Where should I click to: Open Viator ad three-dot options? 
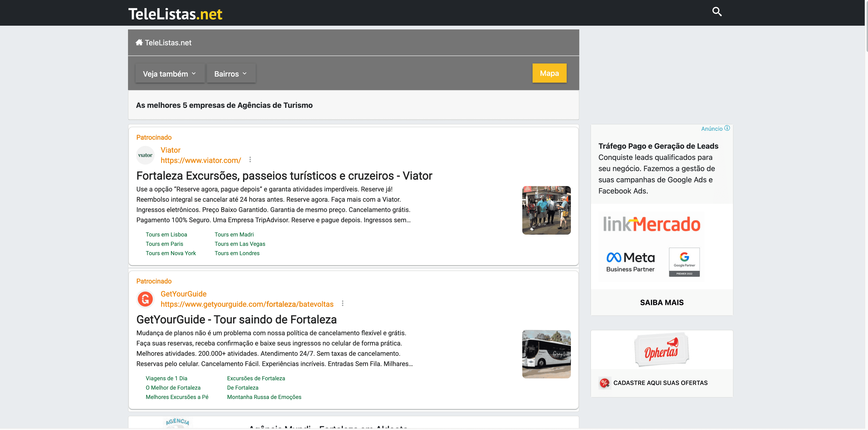point(250,160)
